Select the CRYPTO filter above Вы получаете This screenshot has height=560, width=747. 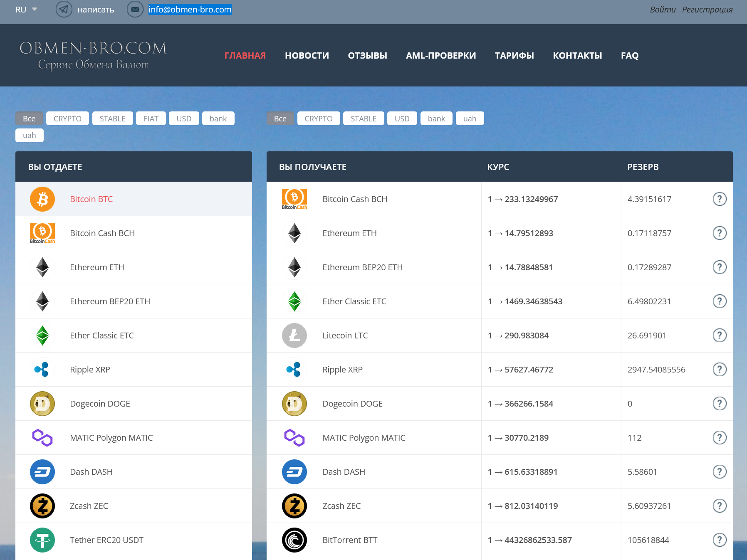319,118
